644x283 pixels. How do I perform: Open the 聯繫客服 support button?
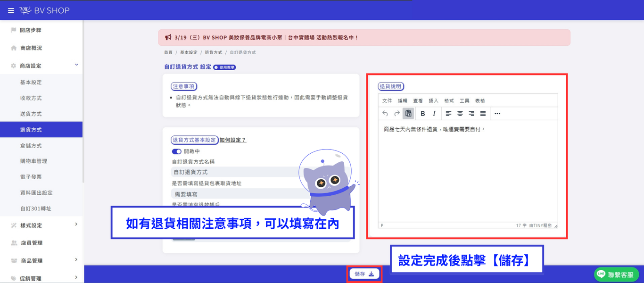617,275
